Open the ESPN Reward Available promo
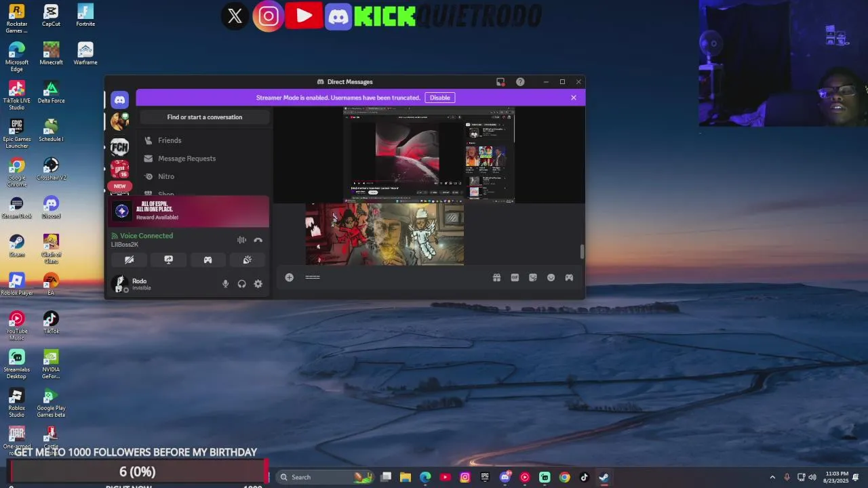The image size is (868, 488). 189,211
